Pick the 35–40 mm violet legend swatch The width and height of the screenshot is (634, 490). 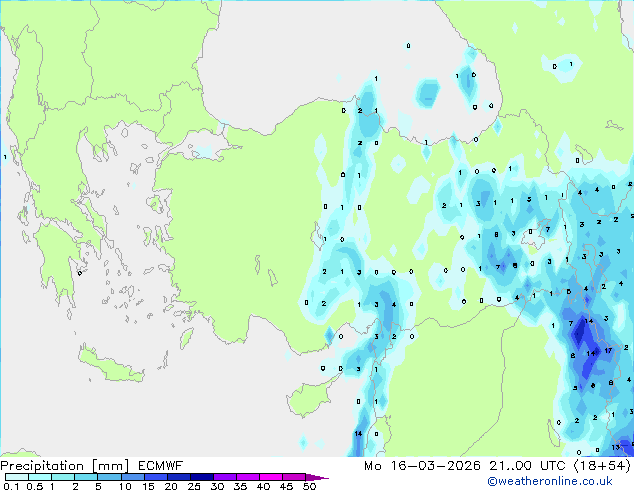(x=248, y=477)
